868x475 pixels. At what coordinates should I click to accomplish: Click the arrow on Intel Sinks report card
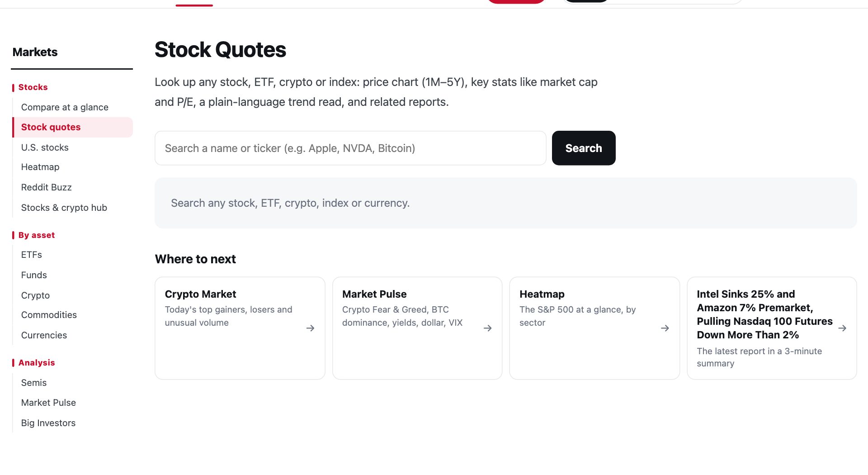coord(842,328)
